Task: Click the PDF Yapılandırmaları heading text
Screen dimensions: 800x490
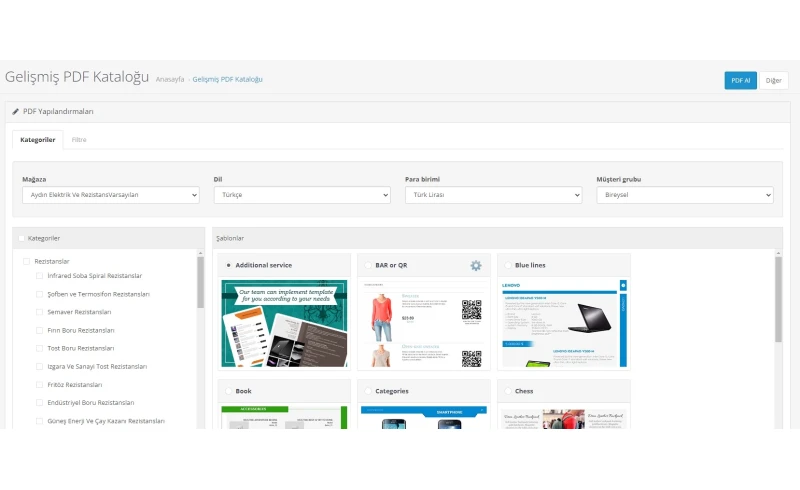Action: 58,111
